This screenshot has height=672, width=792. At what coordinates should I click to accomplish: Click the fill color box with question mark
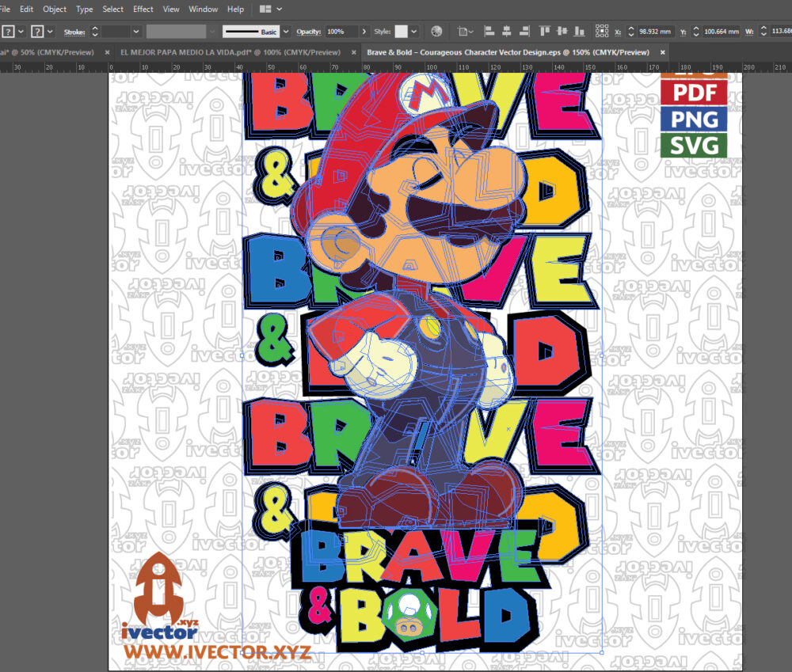point(8,32)
